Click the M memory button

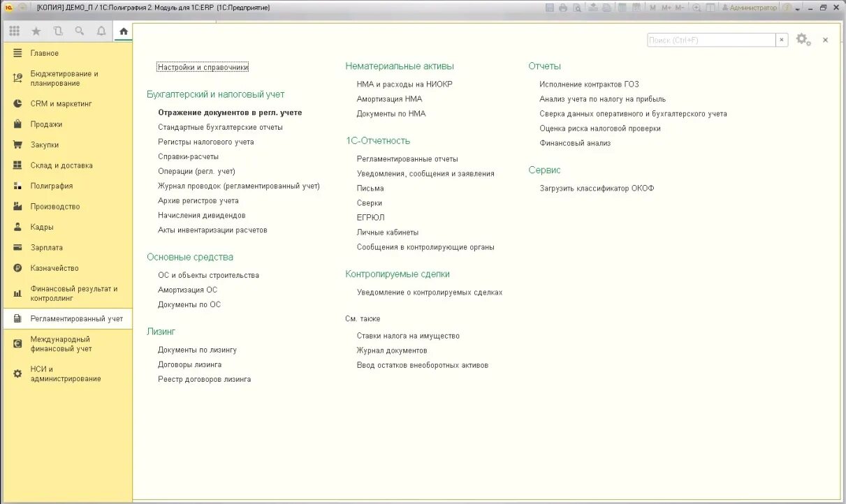pos(652,8)
